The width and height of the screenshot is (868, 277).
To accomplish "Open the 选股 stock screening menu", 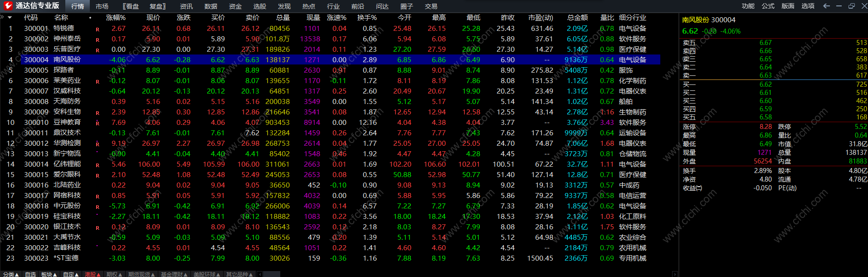I will click(x=260, y=6).
